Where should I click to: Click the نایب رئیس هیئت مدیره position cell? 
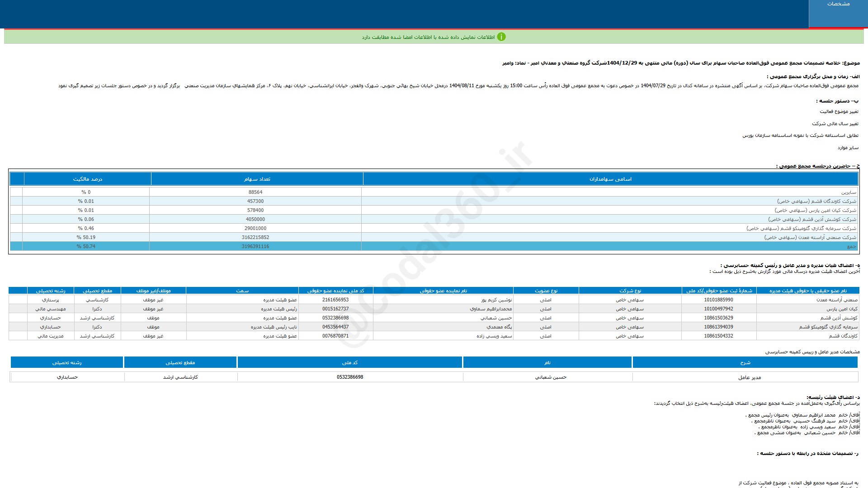[x=274, y=327]
